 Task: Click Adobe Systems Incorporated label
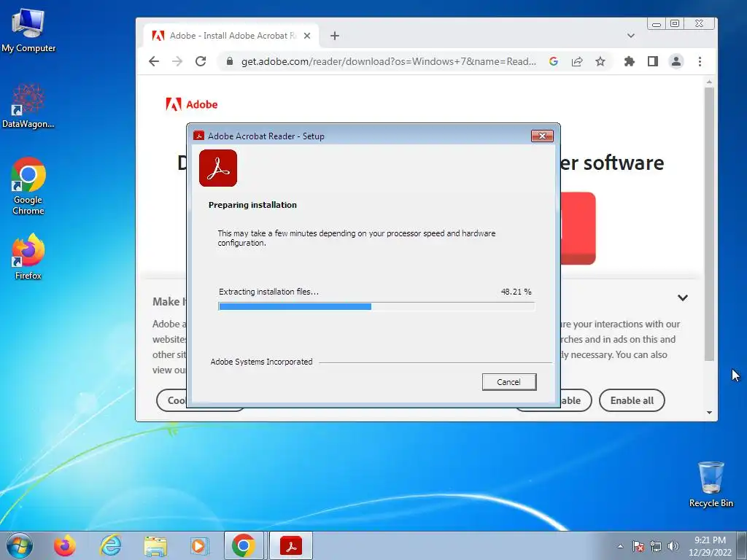click(x=262, y=362)
